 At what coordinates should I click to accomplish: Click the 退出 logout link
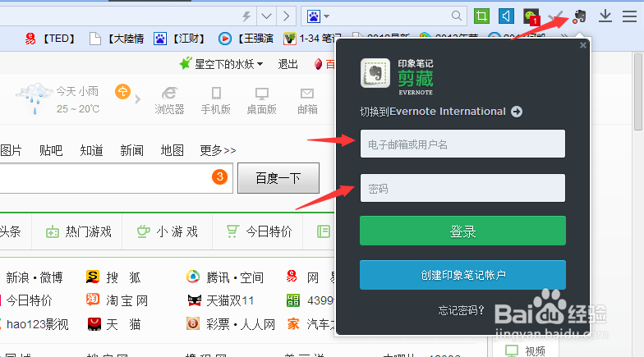pos(287,64)
